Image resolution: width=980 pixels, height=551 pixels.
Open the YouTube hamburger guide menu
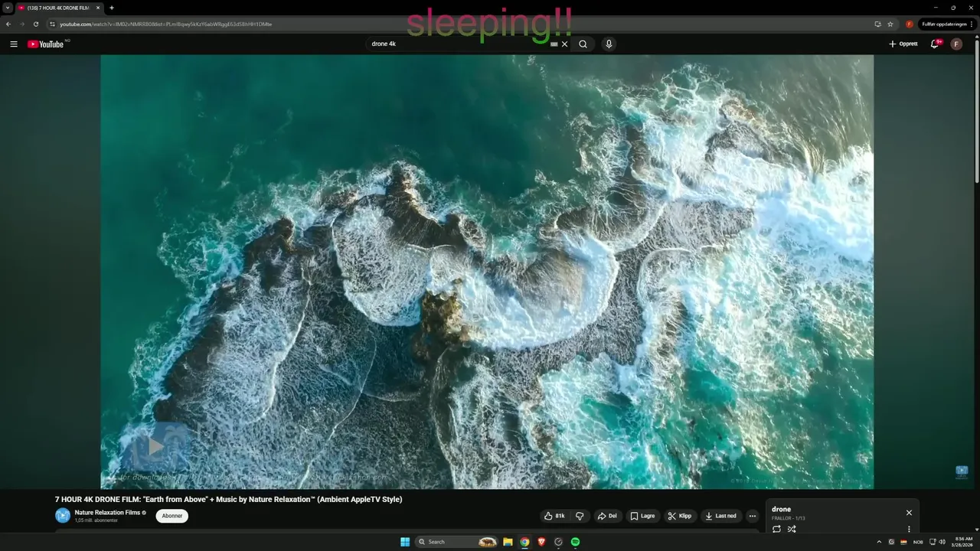pyautogui.click(x=14, y=44)
